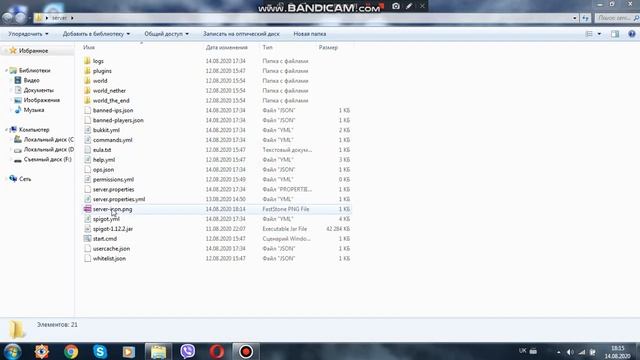This screenshot has width=640, height=360.
Task: Click the Bandicam screenshot camera icon
Action: (x=396, y=6)
